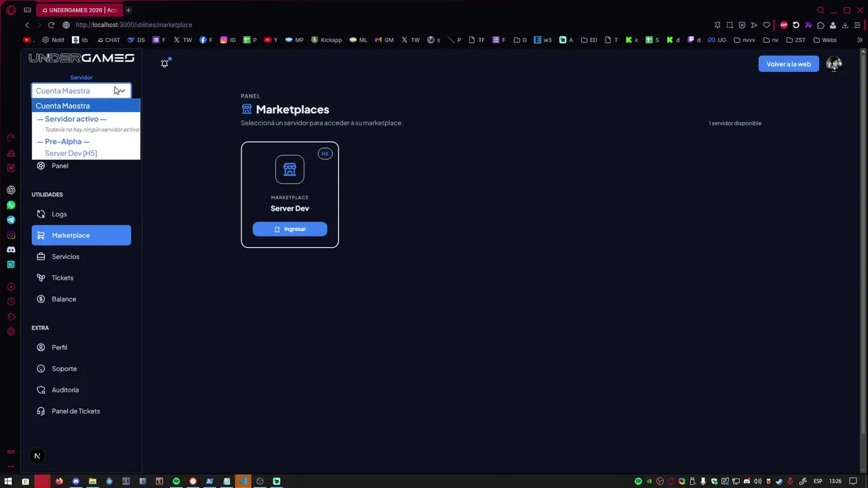
Task: Open the nvvv bookmarks folder
Action: pos(744,40)
